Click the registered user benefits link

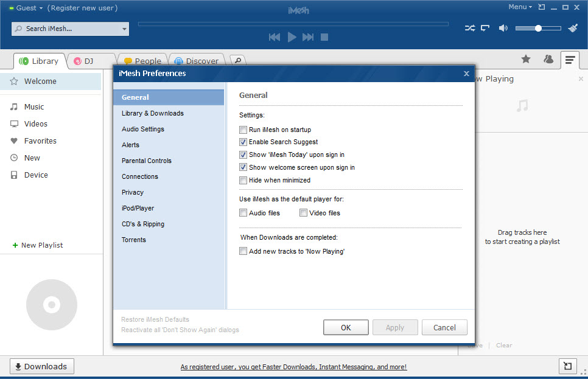[293, 367]
